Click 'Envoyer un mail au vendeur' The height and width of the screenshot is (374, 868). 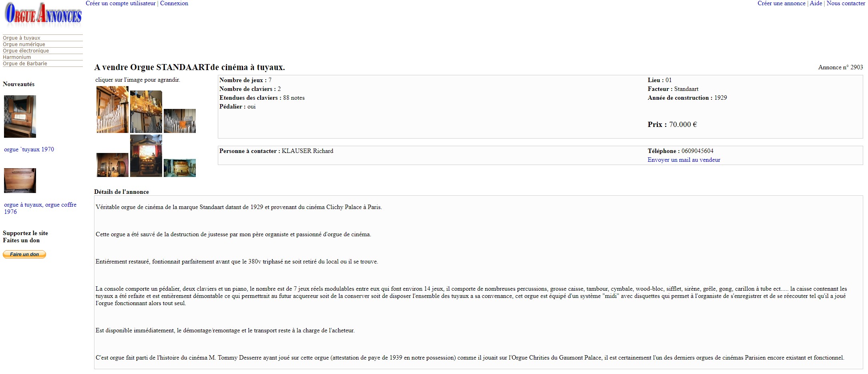pos(684,160)
